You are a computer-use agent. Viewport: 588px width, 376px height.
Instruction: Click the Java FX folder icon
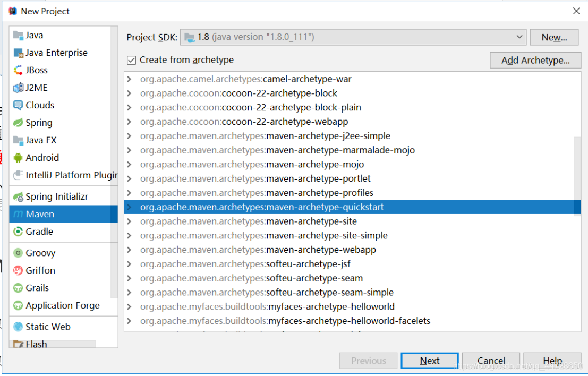click(18, 140)
